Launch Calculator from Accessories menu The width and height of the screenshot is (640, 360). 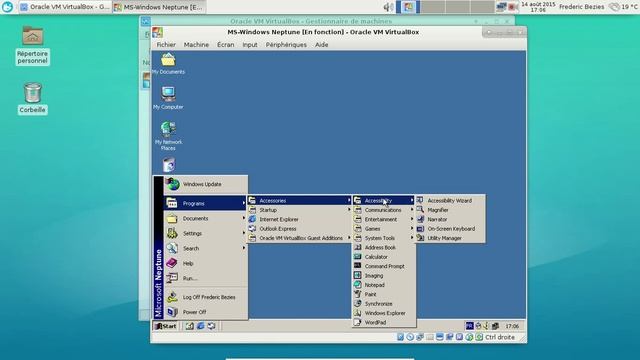click(384, 257)
